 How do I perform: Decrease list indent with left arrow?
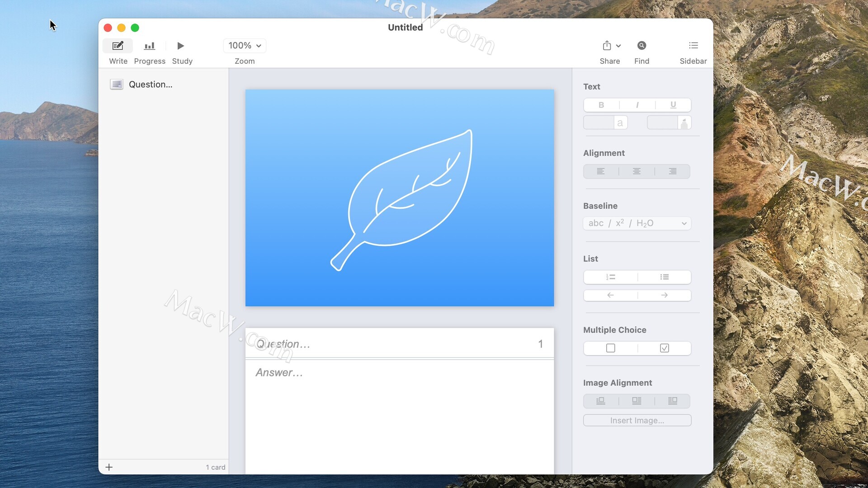pos(610,295)
